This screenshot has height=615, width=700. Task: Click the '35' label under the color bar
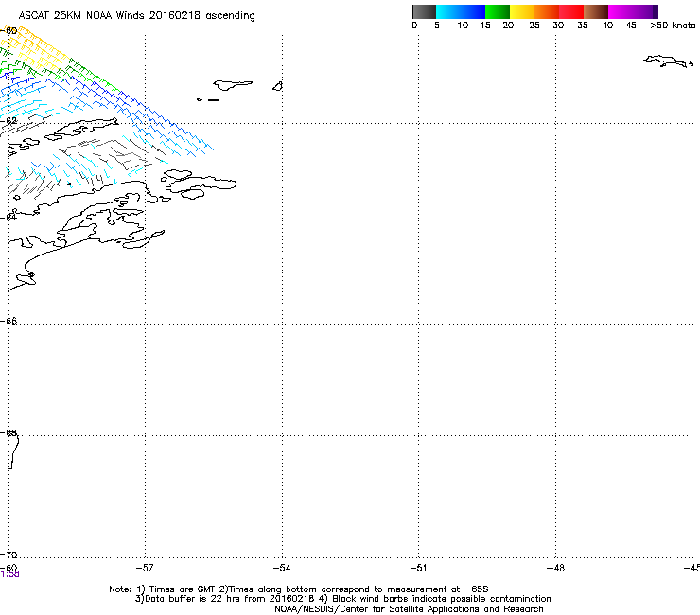pyautogui.click(x=583, y=26)
